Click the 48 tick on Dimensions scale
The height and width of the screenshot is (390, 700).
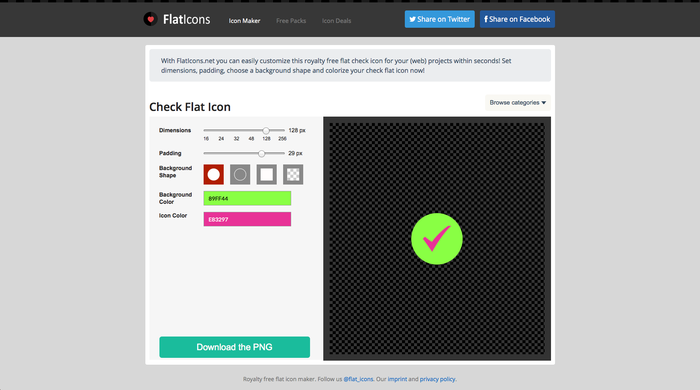tap(251, 139)
